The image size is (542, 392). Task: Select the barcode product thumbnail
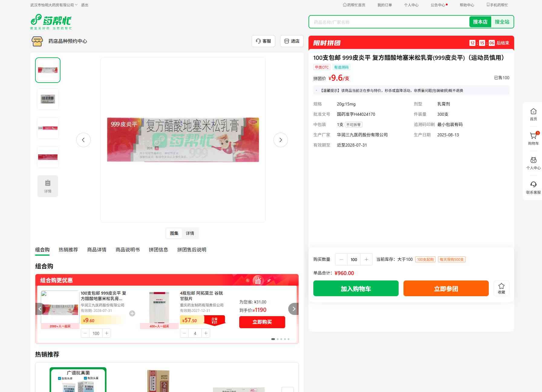pos(48,99)
